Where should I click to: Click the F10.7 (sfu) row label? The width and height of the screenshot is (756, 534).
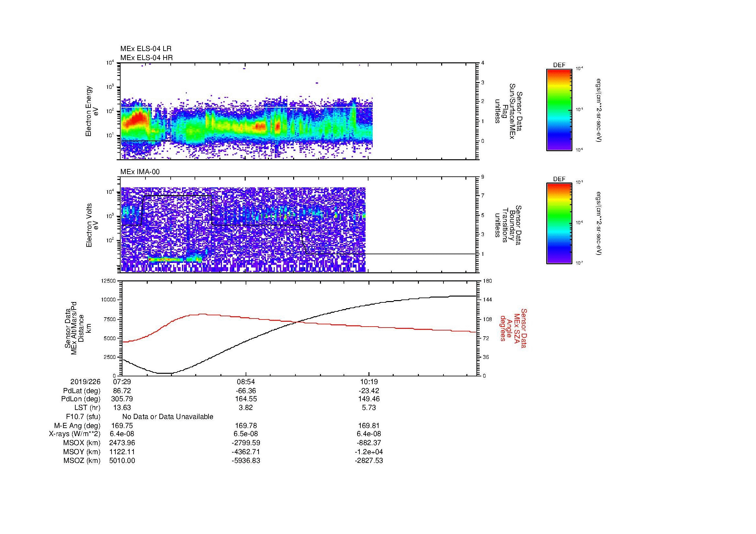click(x=83, y=417)
